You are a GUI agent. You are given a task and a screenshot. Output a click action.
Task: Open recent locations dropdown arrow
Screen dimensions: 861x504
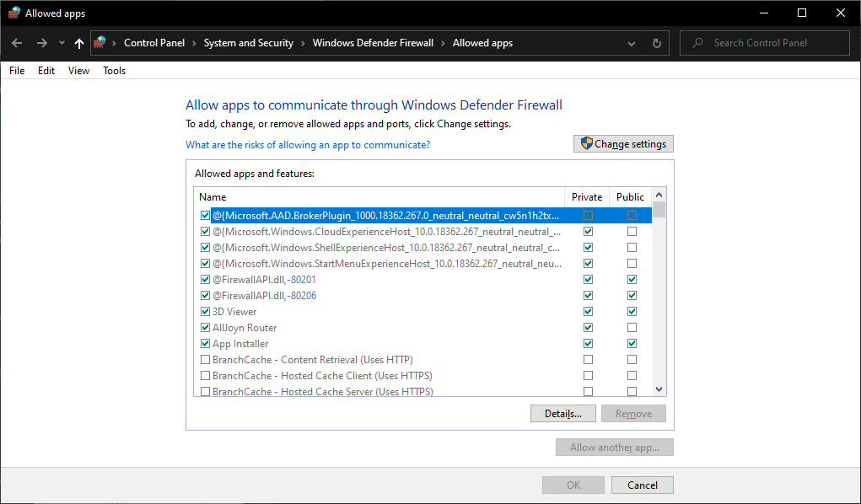[x=62, y=43]
